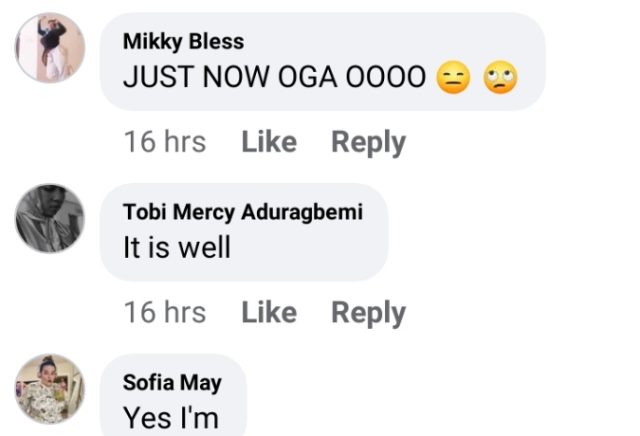Open Mikky Bless's profile picture
The width and height of the screenshot is (640, 436).
pyautogui.click(x=50, y=48)
